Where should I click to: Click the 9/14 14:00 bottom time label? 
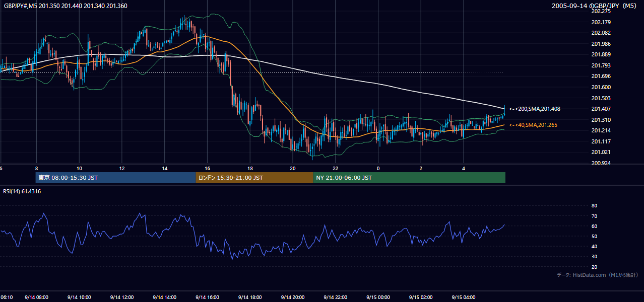pyautogui.click(x=165, y=297)
